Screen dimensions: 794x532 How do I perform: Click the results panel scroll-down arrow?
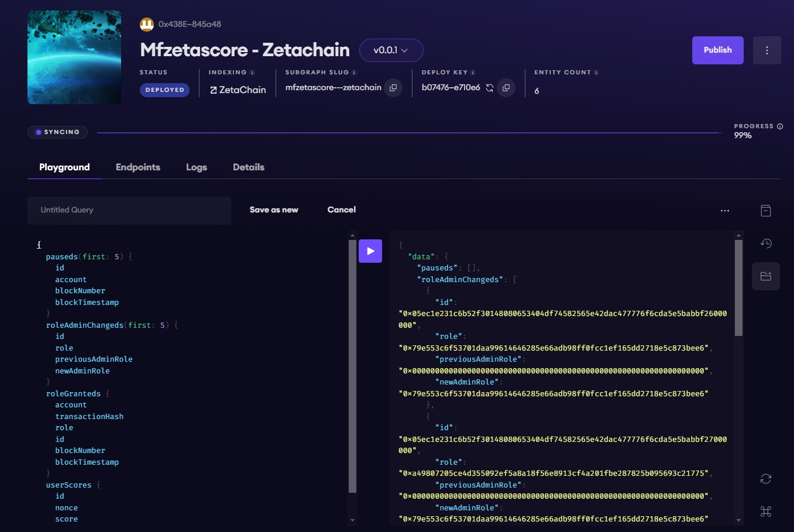[738, 520]
